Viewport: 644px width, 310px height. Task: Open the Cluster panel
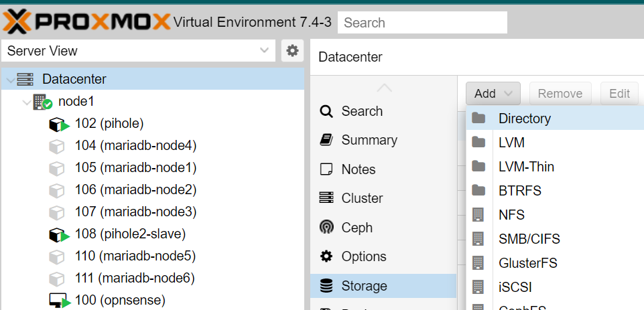[383, 198]
